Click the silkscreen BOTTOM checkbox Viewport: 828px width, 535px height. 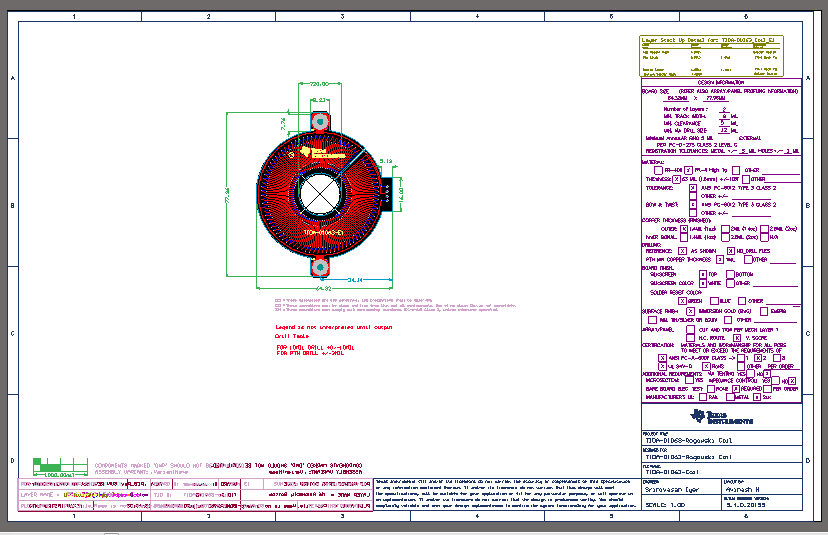pos(730,274)
